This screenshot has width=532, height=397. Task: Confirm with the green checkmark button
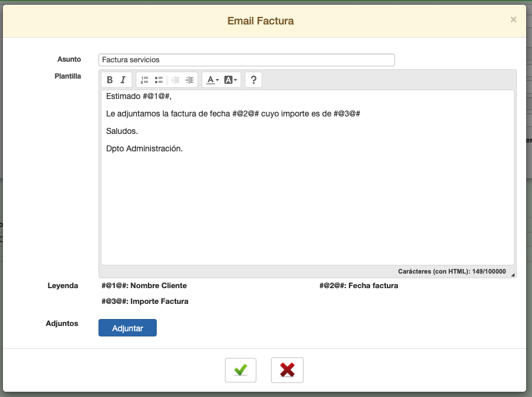tap(241, 370)
